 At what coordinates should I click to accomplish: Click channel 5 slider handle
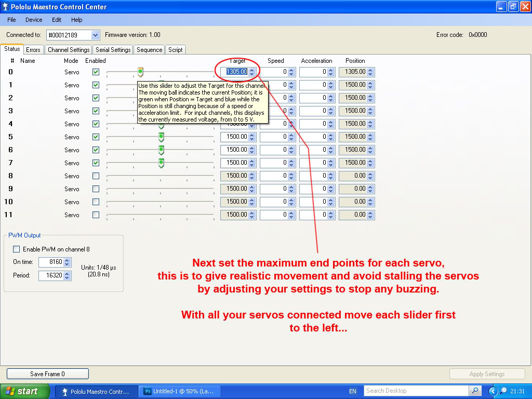coord(162,137)
